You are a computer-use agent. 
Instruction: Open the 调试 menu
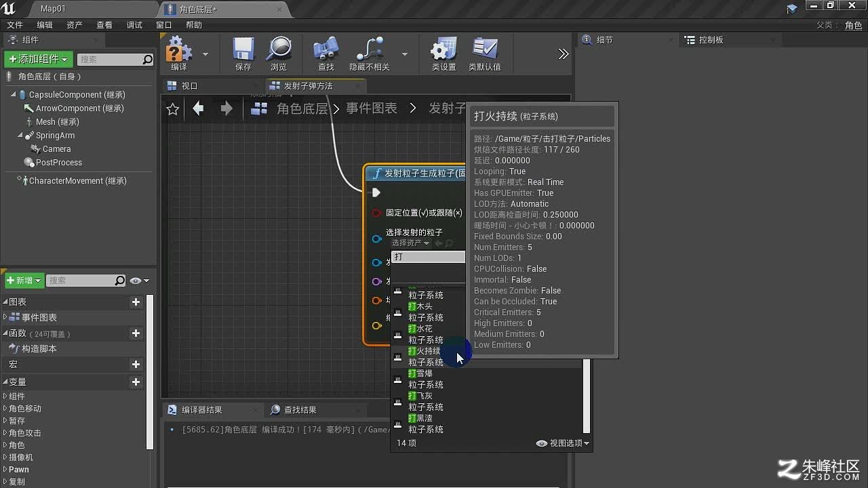point(134,25)
